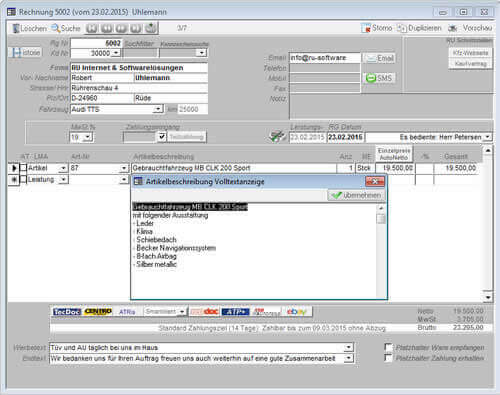Close the Artikelbeschreibung Volltextanzeige dialog

click(x=375, y=182)
